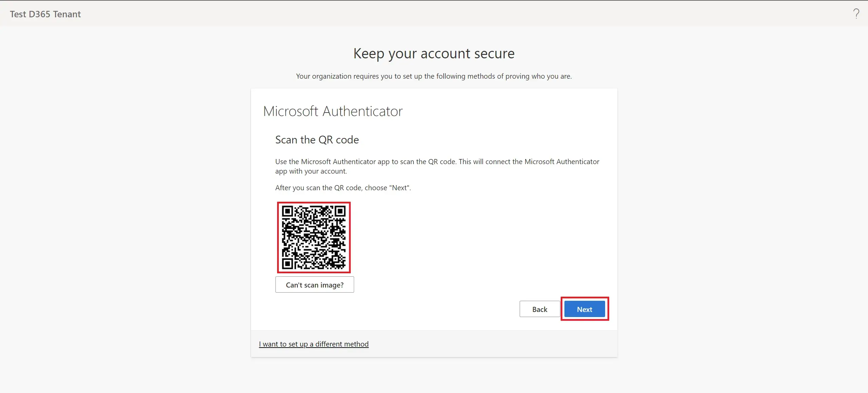
Task: Open the "Can't scan image?" option
Action: pos(314,284)
